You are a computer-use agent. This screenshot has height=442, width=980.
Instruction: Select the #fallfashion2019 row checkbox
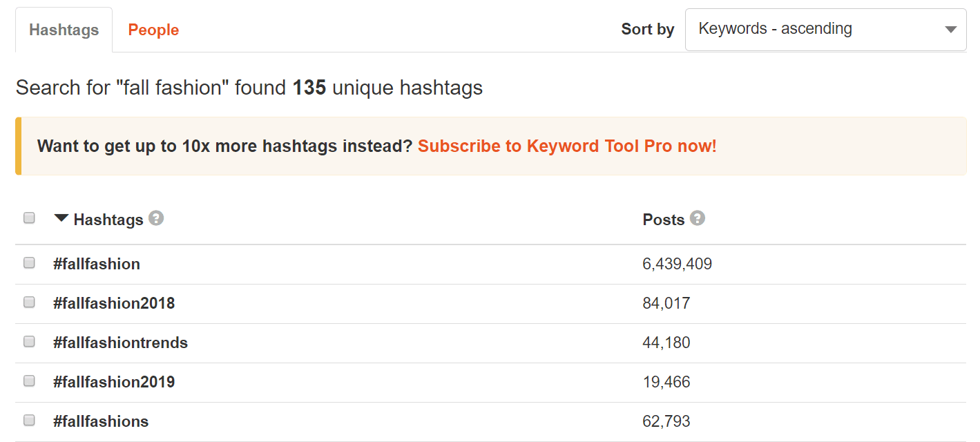pyautogui.click(x=29, y=381)
